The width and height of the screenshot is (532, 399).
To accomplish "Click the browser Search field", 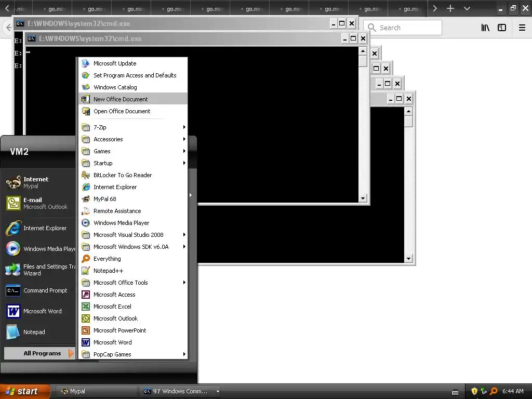I will 403,28.
